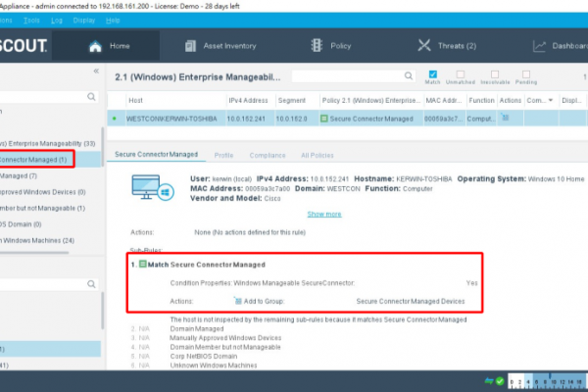Click the Policy icon
The width and height of the screenshot is (588, 392).
click(x=317, y=45)
